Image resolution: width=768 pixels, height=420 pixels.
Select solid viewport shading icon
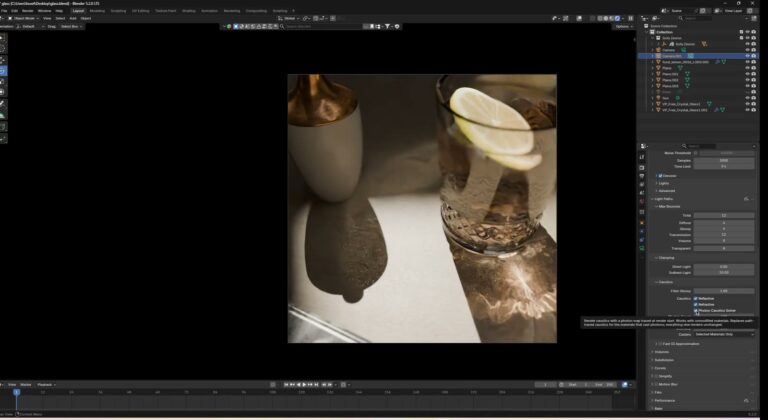point(605,18)
